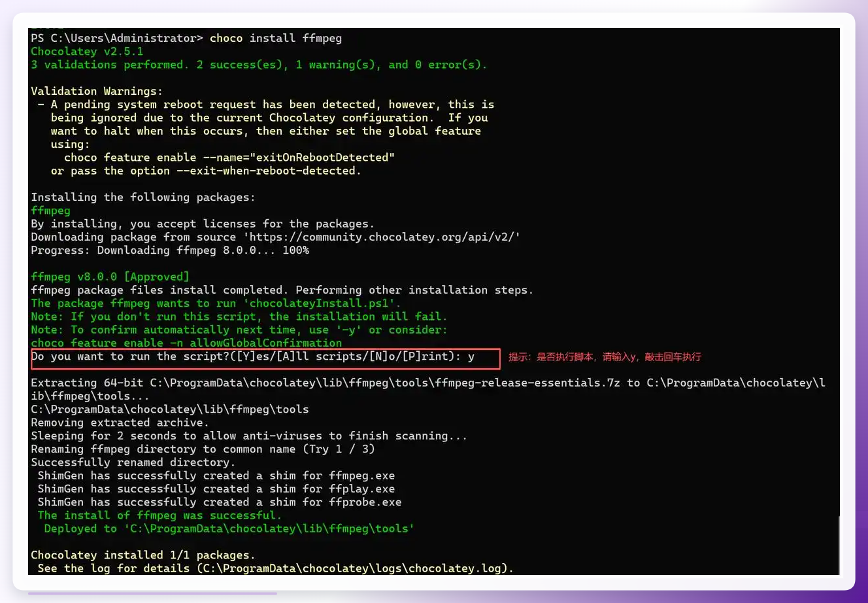Screen dimensions: 868x603
Task: Click the 'Removing extracted archive.' line
Action: [120, 422]
